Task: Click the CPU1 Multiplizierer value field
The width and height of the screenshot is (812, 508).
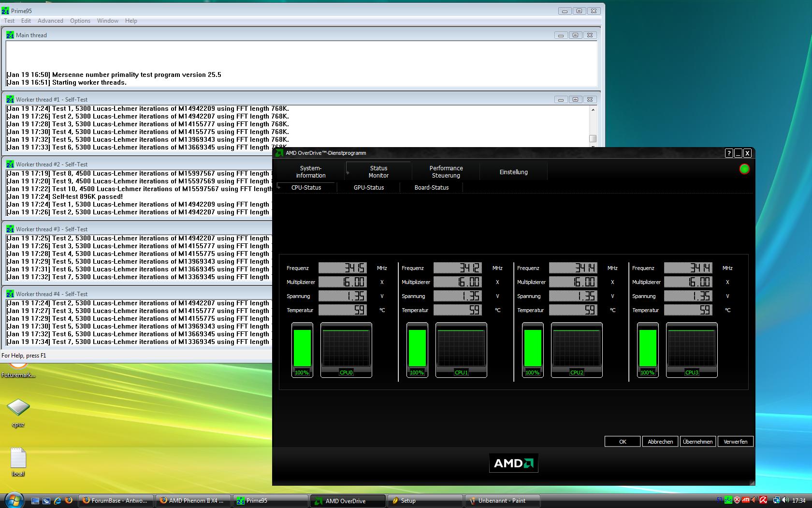Action: tap(458, 282)
